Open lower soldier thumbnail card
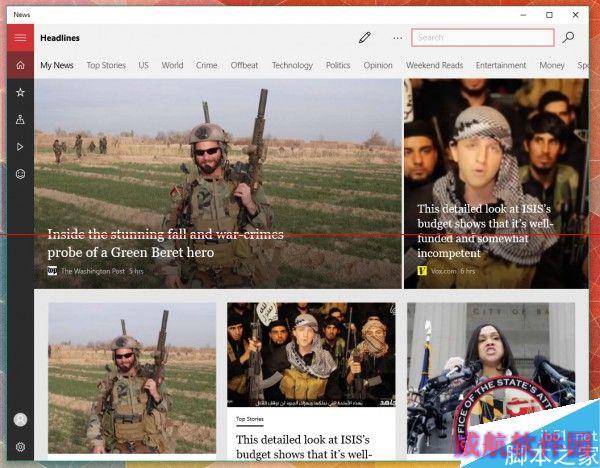Viewport: 600px width, 468px height. tap(132, 378)
